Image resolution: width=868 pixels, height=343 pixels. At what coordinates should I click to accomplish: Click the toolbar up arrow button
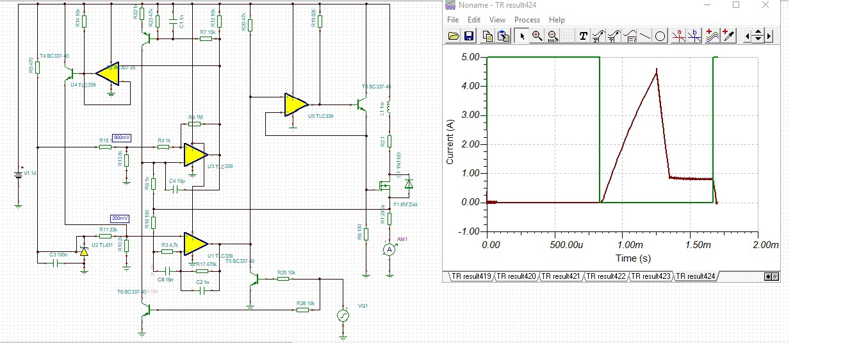coord(758,32)
